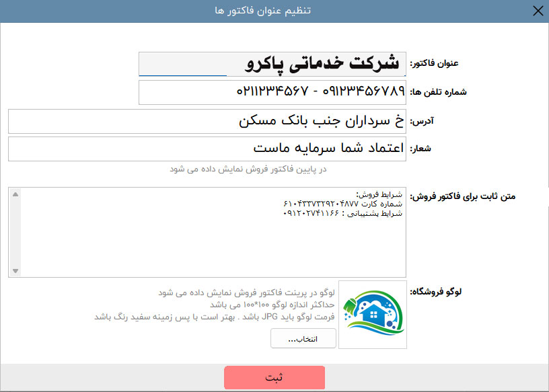Click the 'لوگو فروشگاه:' label

coord(435,292)
